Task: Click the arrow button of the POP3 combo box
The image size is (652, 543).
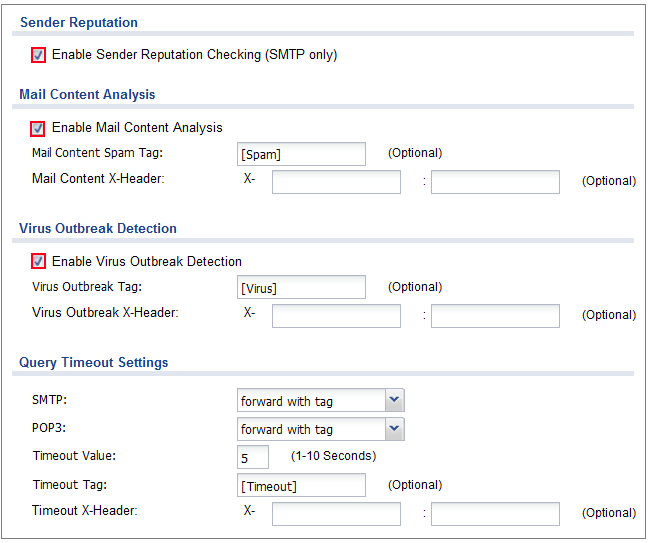Action: click(394, 429)
